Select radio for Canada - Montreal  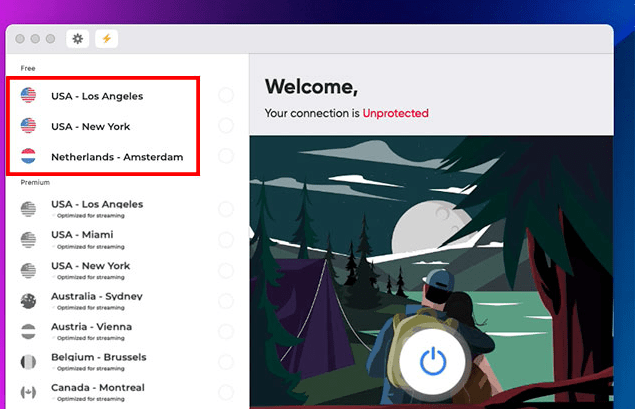coord(226,392)
